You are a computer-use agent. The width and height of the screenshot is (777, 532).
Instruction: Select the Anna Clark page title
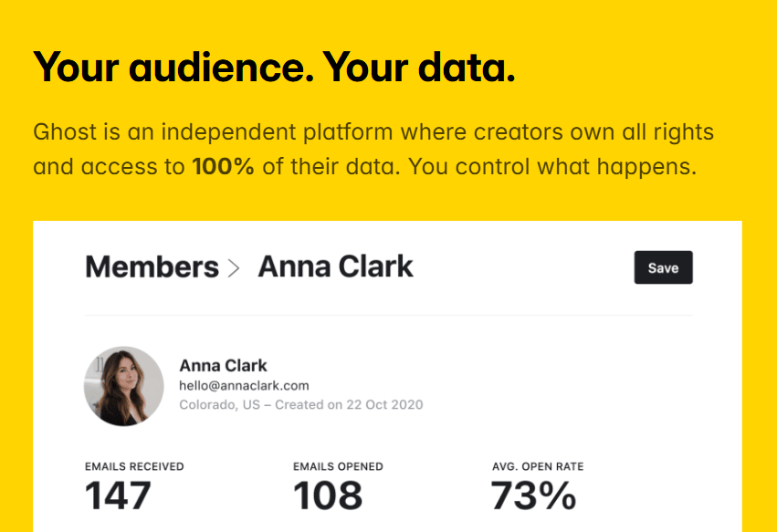tap(335, 266)
